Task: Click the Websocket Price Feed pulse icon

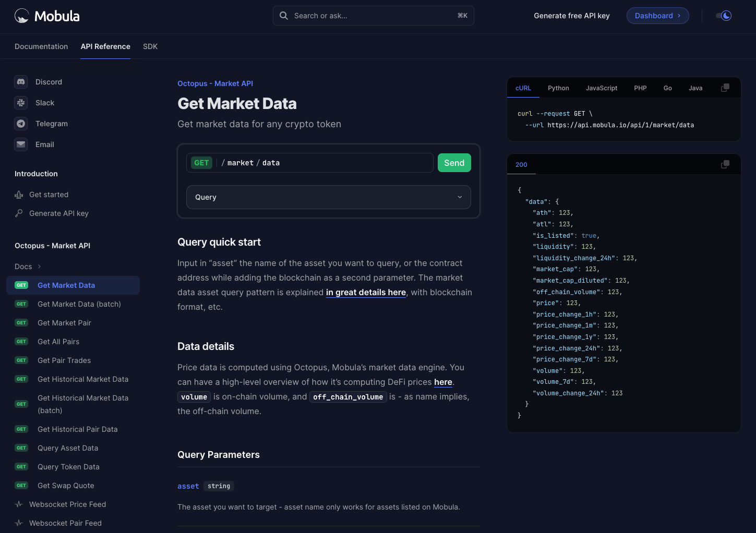Action: coord(19,504)
